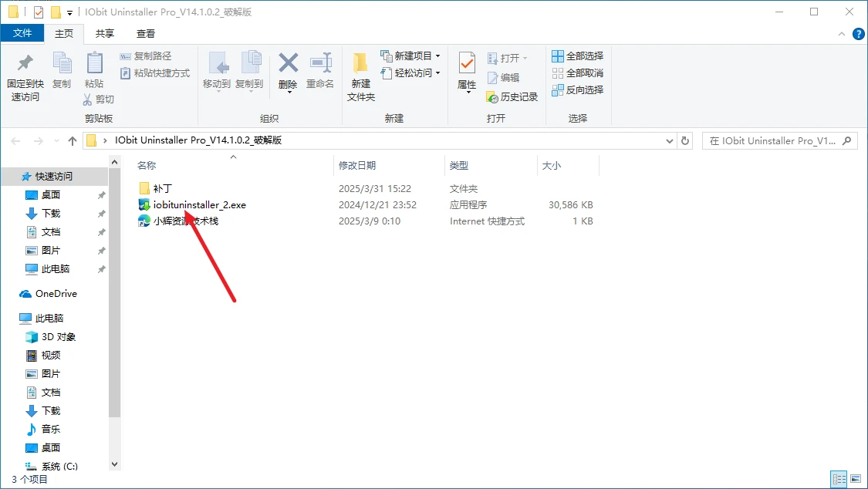Click Paste shortcut option
The width and height of the screenshot is (868, 489).
coord(155,73)
